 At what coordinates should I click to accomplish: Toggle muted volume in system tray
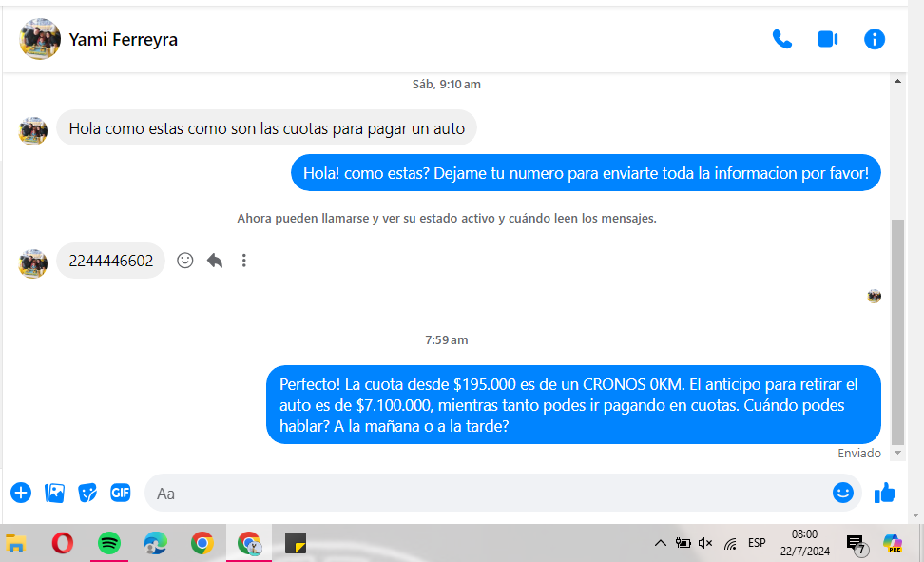[705, 543]
